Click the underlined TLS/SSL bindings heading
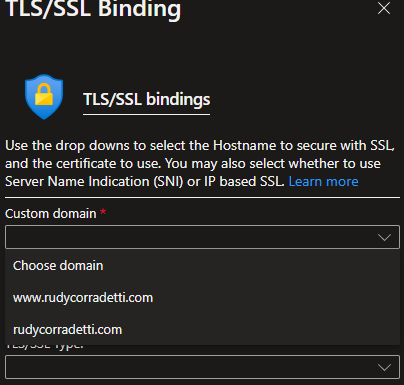The width and height of the screenshot is (404, 385). pyautogui.click(x=146, y=99)
